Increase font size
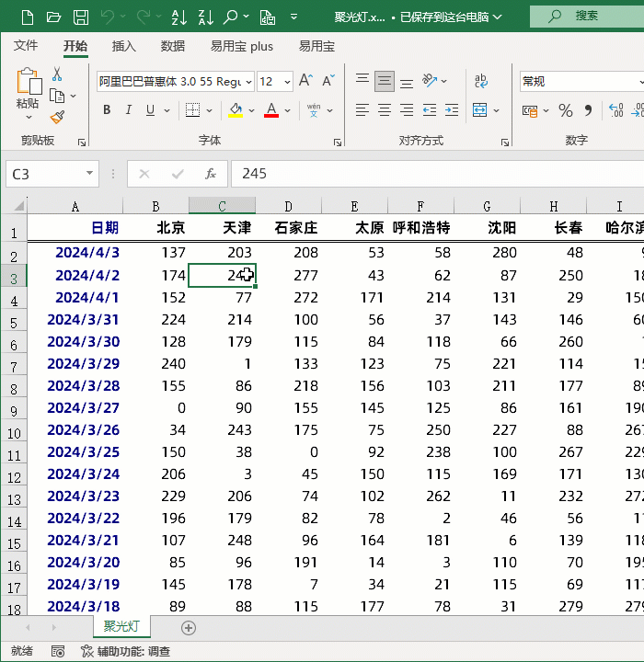Viewport: 644px width, 662px height. tap(306, 80)
